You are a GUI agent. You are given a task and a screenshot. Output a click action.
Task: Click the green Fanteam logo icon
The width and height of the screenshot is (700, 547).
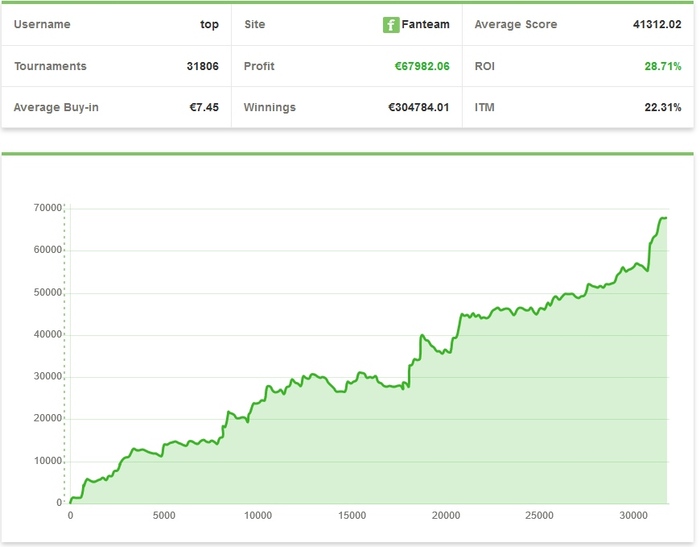coord(391,25)
